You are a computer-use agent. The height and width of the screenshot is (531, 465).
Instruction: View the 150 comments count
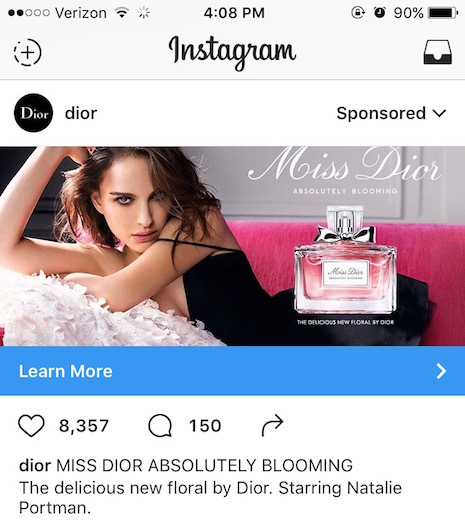(205, 426)
